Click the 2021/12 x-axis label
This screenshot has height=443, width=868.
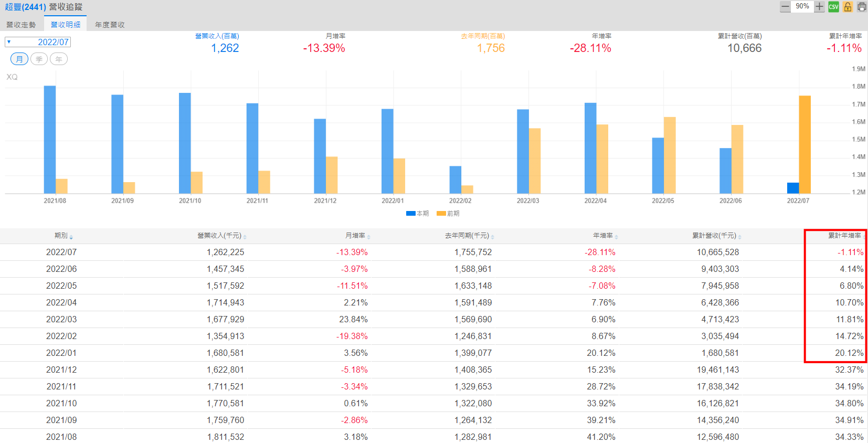pos(325,201)
